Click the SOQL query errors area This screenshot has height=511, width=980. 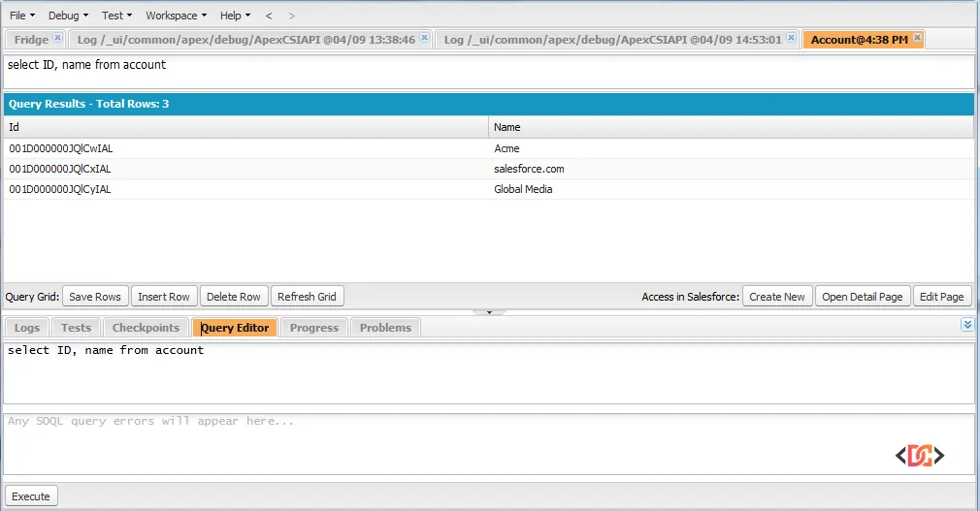tap(489, 443)
